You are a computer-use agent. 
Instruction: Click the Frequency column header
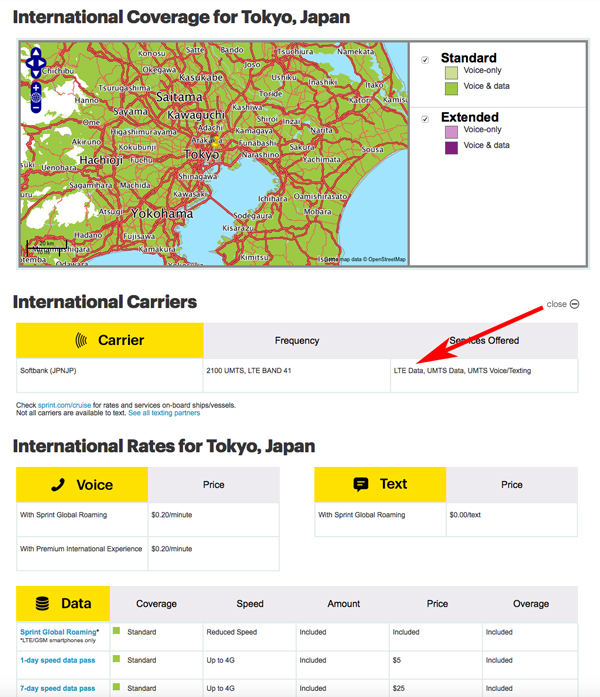point(297,340)
